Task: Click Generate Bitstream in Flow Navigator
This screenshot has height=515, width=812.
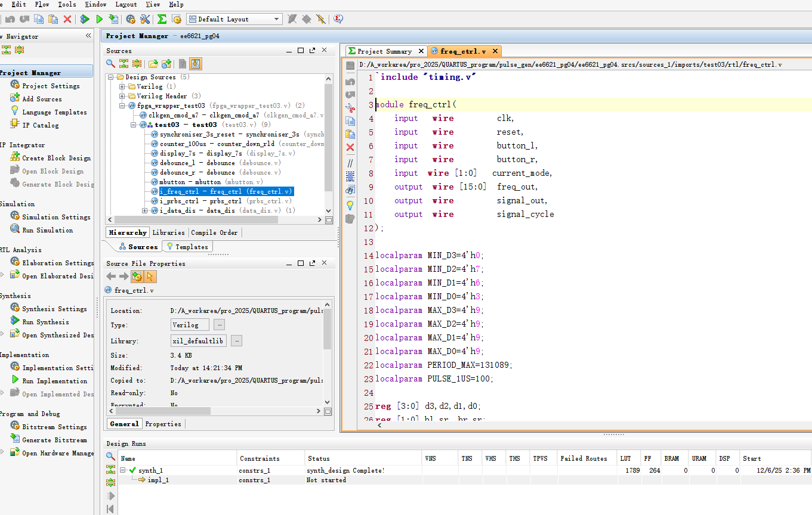Action: [54, 440]
